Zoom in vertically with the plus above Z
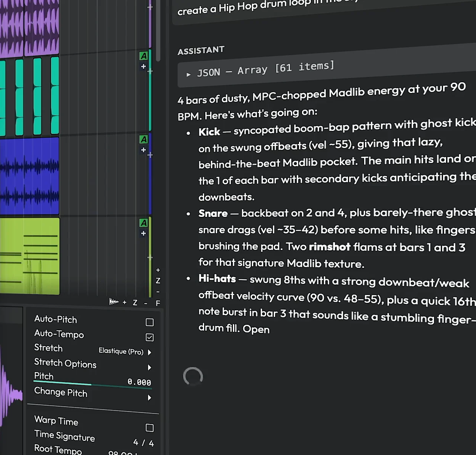This screenshot has width=476, height=455. (x=158, y=270)
